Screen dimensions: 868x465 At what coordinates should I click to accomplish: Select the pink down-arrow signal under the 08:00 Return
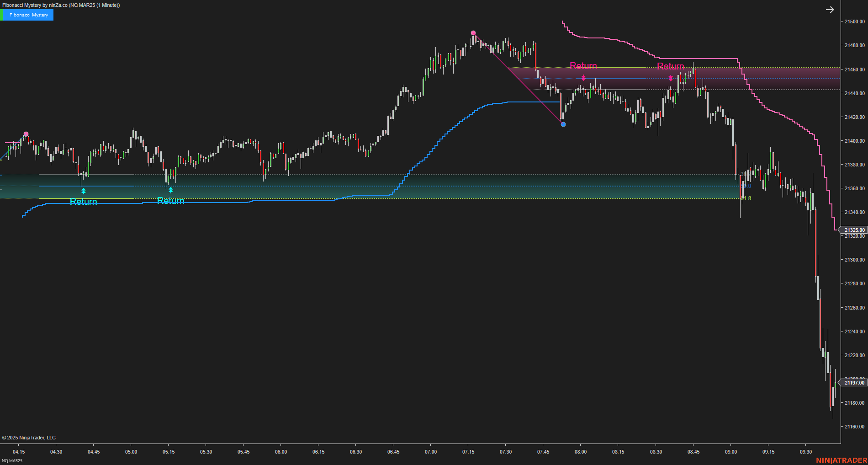click(x=583, y=78)
